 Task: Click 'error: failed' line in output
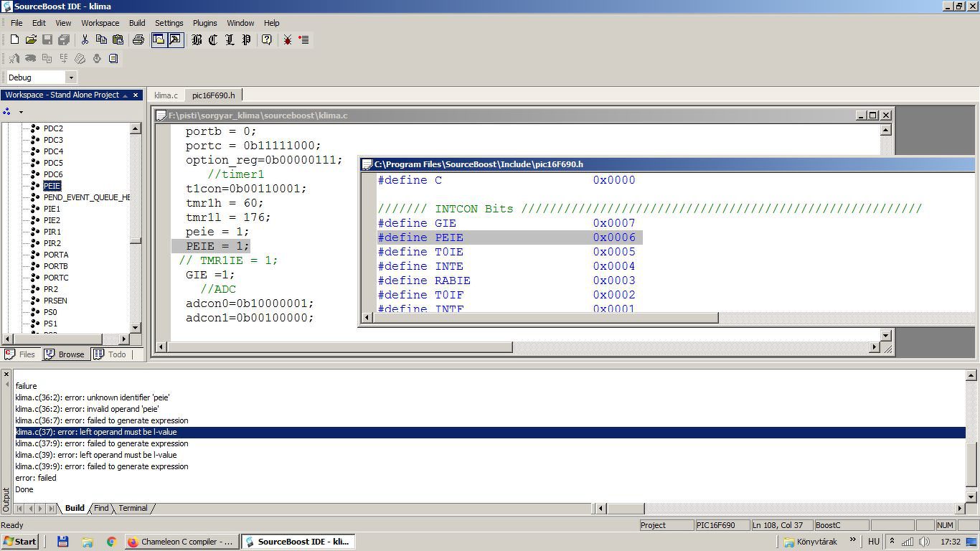[x=36, y=478]
